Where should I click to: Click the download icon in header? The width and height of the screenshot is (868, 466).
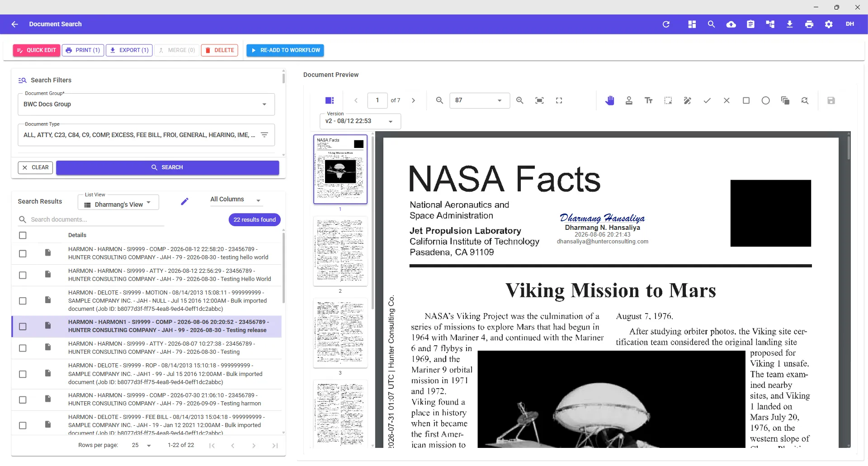pos(790,24)
